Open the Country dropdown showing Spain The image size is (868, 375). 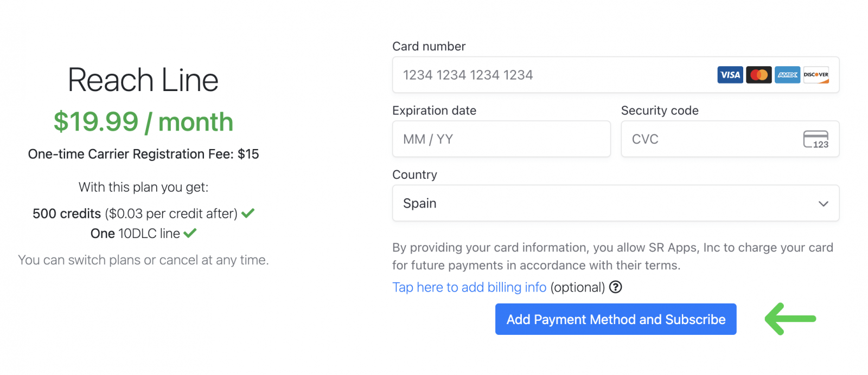click(x=616, y=203)
